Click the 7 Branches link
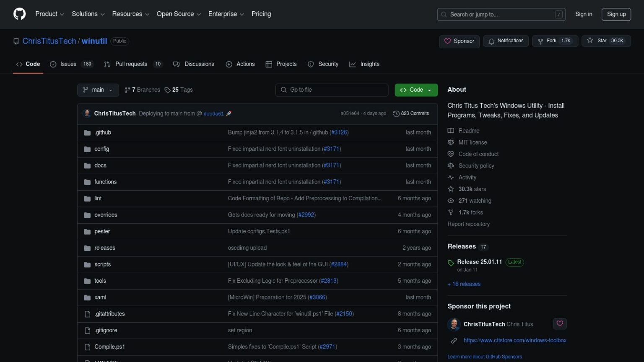The width and height of the screenshot is (644, 362). pos(143,90)
